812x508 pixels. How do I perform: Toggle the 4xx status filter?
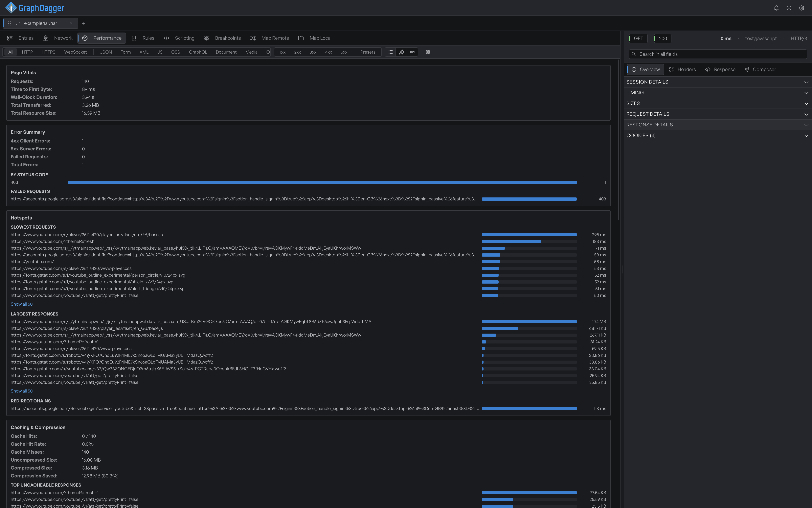click(x=328, y=52)
